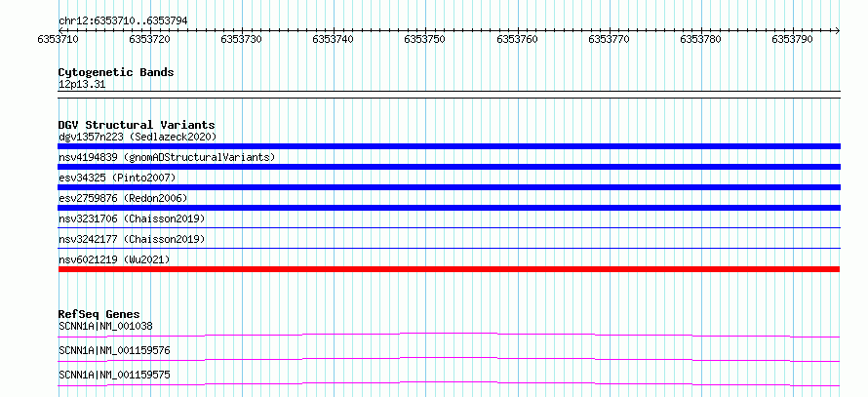
Task: Click the blue bar under dgv1357n223
Action: pyautogui.click(x=449, y=146)
